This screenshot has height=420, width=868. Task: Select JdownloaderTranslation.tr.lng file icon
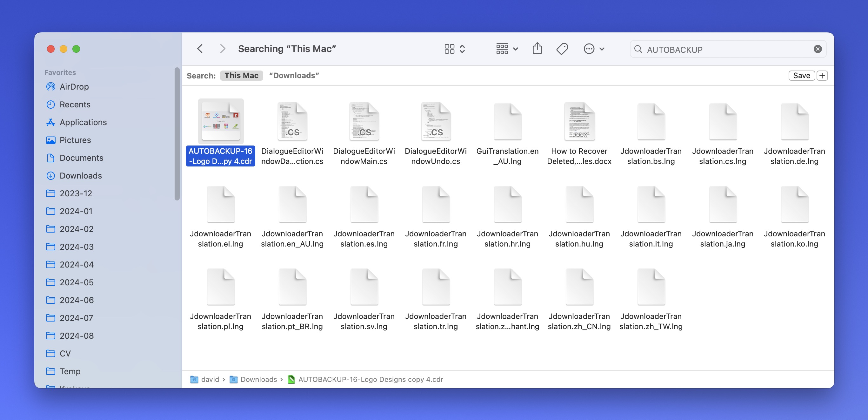coord(436,287)
